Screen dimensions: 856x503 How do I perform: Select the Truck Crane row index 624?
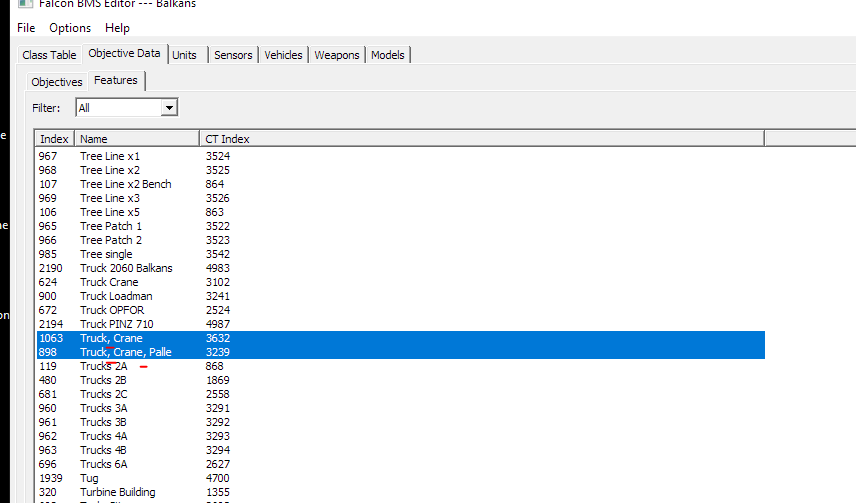point(400,282)
